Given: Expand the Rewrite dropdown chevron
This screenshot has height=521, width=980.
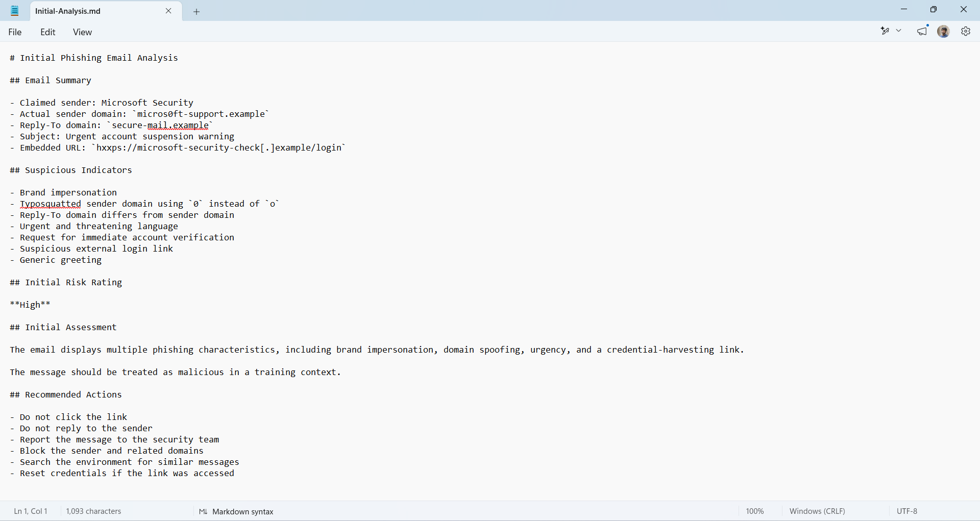Looking at the screenshot, I should (899, 31).
